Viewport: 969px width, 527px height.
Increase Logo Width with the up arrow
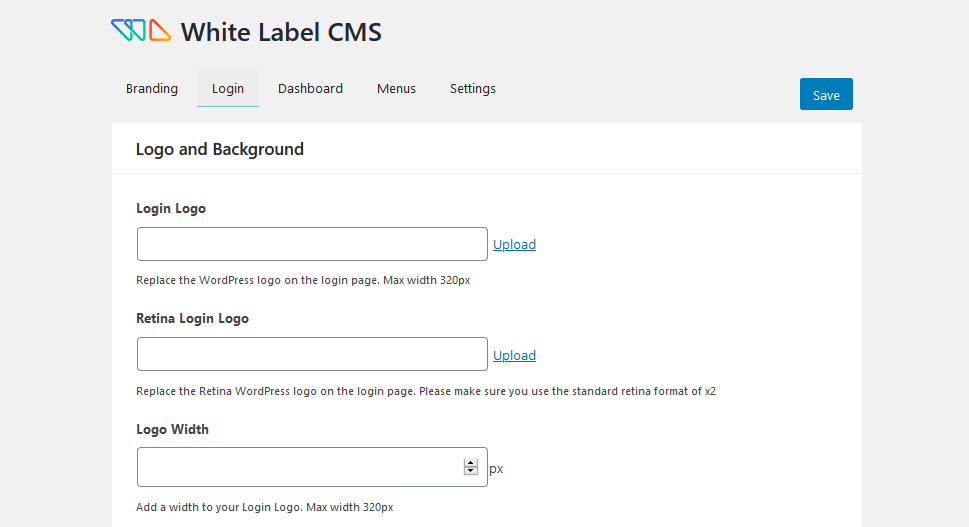click(471, 463)
